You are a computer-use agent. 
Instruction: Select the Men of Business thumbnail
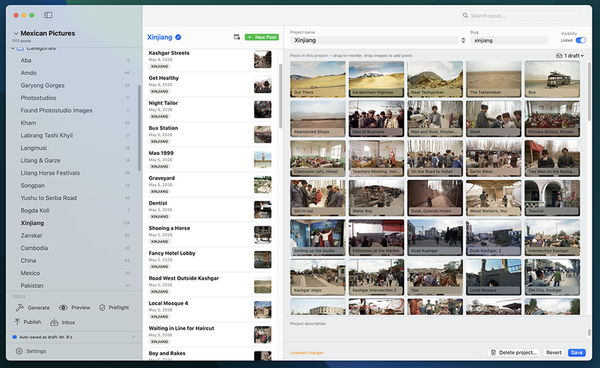[376, 119]
